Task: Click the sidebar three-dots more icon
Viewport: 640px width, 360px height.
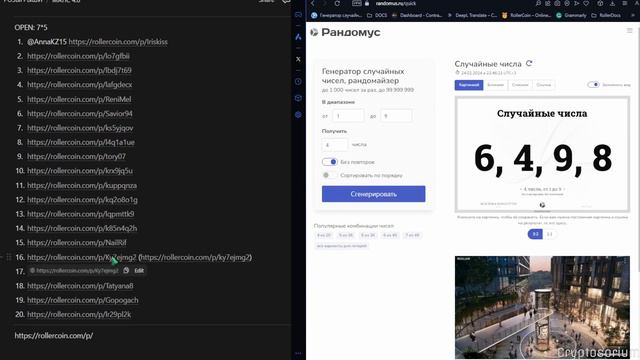Action: (x=298, y=353)
